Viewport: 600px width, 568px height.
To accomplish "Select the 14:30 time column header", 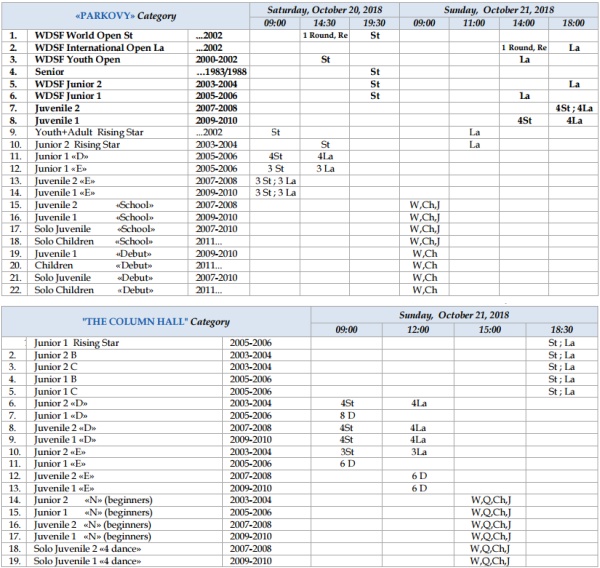I will coord(324,21).
